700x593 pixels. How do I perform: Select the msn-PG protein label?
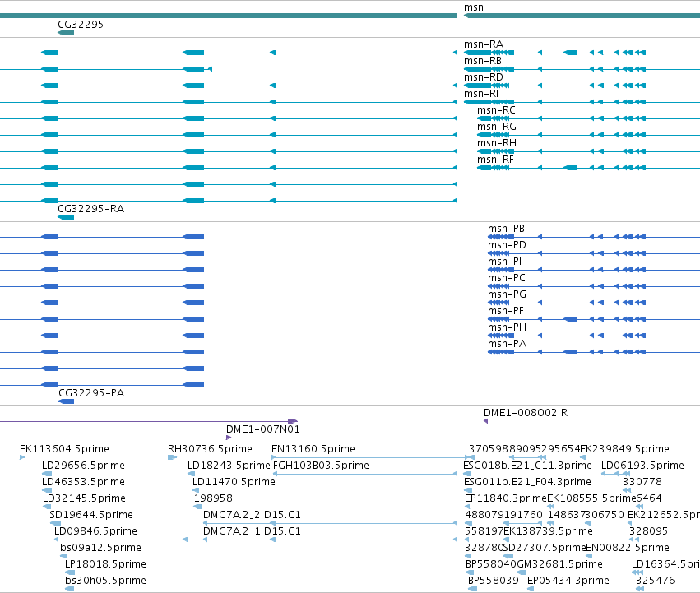click(507, 294)
